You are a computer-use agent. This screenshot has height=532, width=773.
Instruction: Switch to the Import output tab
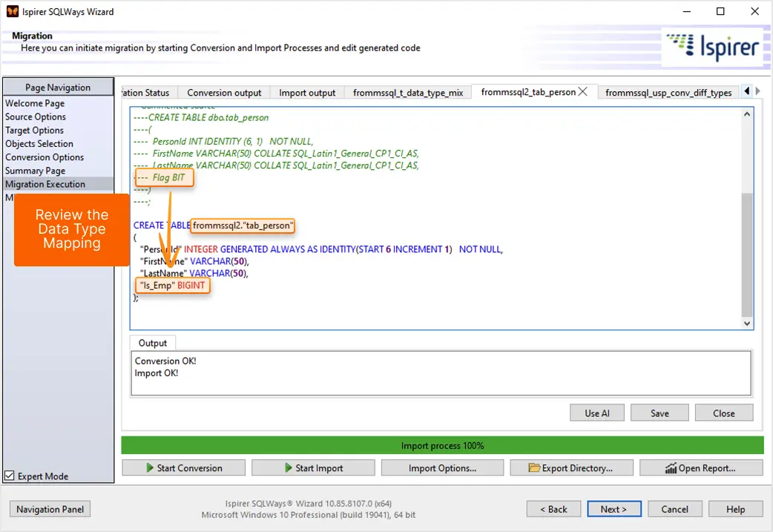307,93
